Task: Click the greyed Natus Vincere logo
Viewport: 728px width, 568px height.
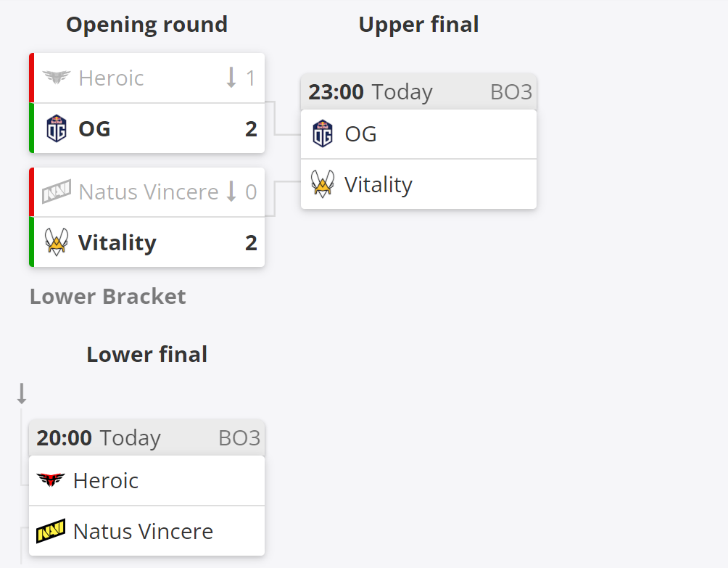Action: click(57, 192)
